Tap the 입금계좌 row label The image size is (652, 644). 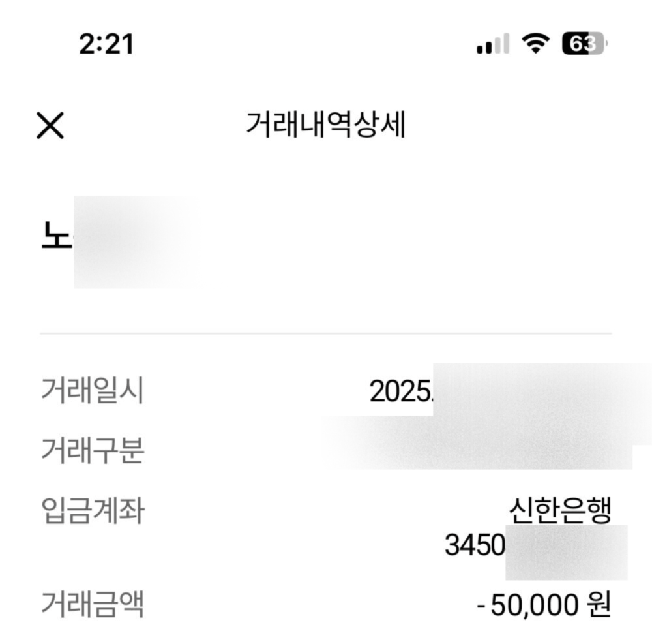pyautogui.click(x=92, y=510)
